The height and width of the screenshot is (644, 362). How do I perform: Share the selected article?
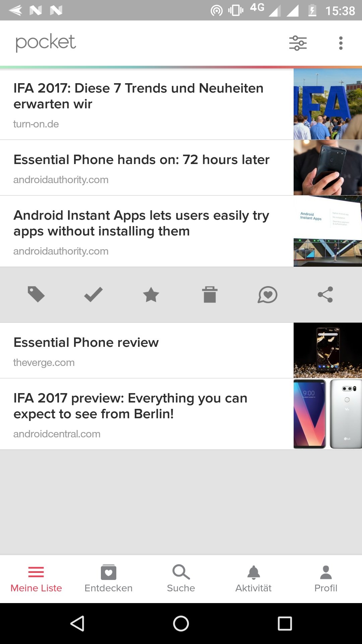coord(325,294)
